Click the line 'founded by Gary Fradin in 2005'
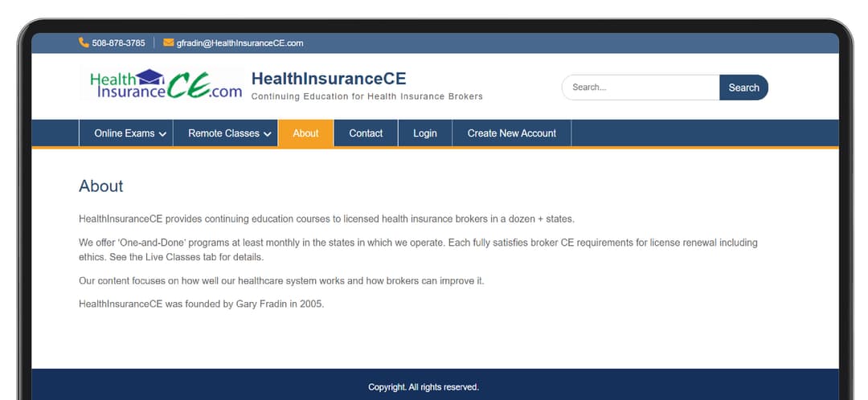 pyautogui.click(x=201, y=304)
